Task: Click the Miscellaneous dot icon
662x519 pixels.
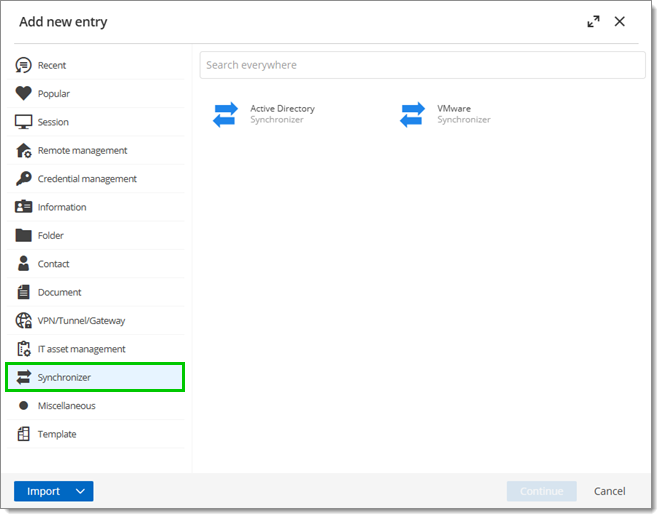Action: [x=24, y=406]
